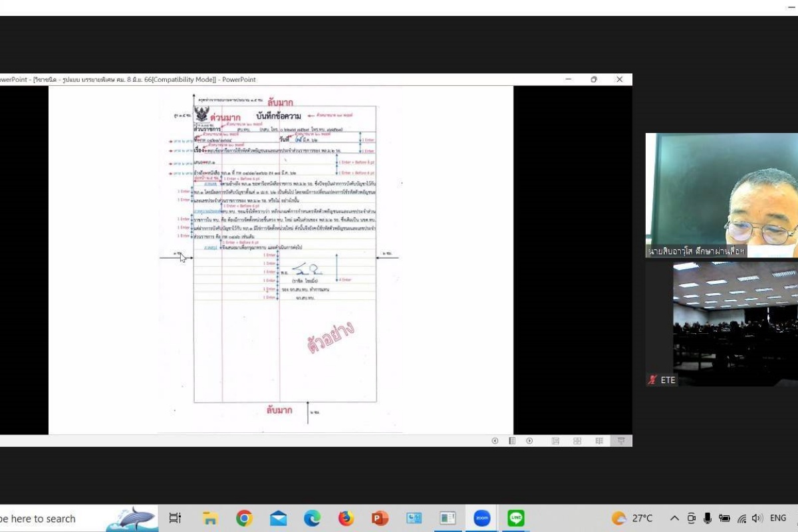Open the blue monitor app on the taskbar
The height and width of the screenshot is (532, 798).
coord(414,518)
